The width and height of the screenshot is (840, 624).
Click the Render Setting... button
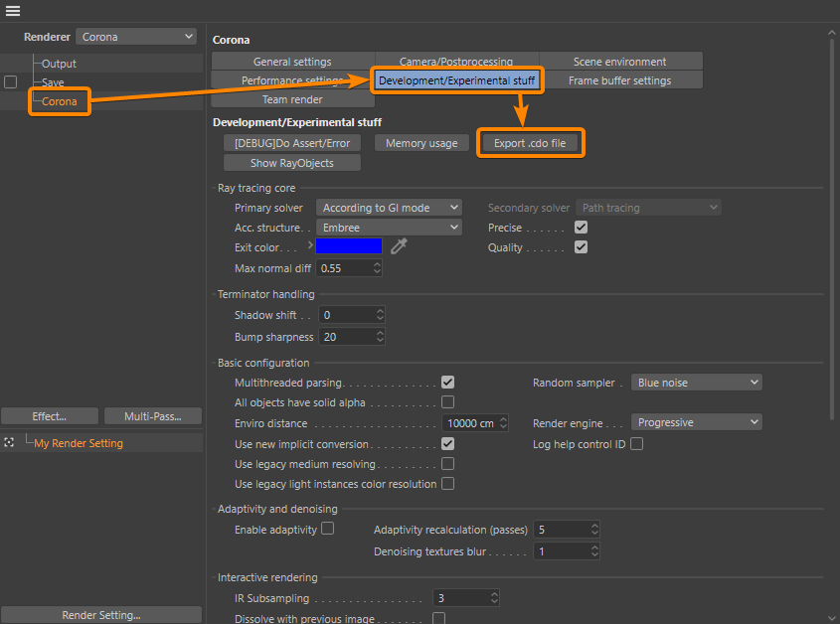coord(101,615)
